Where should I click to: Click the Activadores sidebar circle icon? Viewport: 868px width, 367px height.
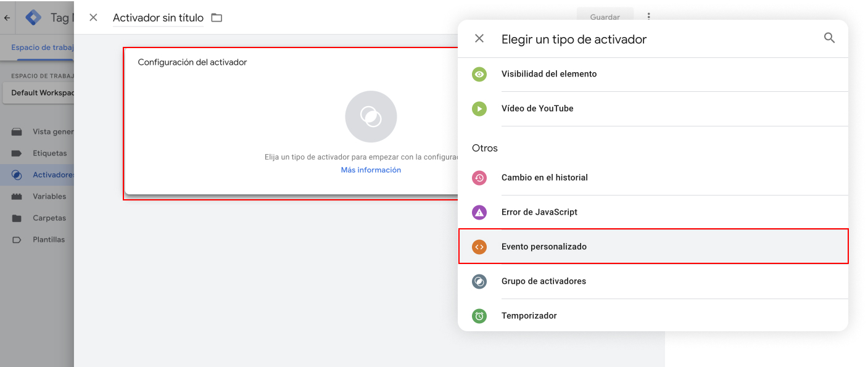pyautogui.click(x=17, y=175)
